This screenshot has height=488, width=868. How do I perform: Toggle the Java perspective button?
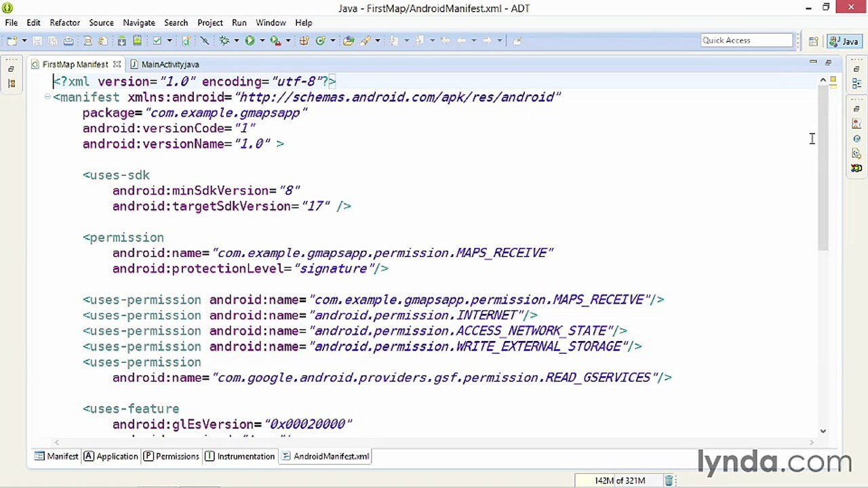click(x=844, y=41)
